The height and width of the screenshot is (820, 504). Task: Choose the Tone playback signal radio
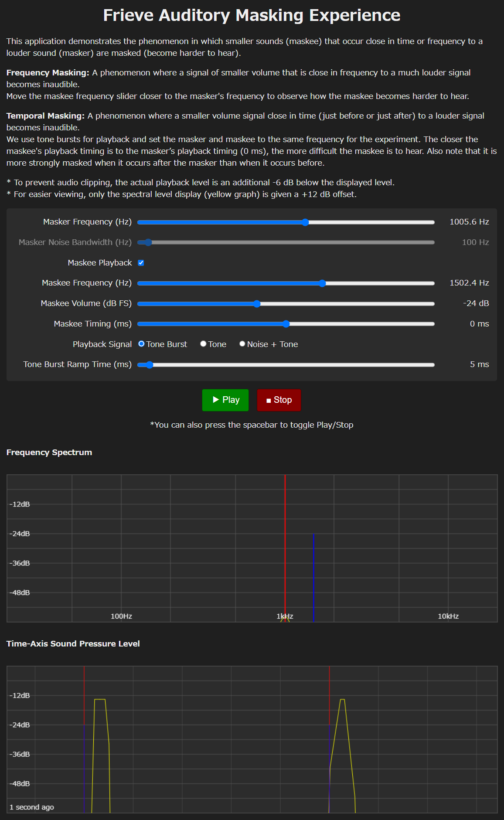coord(203,344)
